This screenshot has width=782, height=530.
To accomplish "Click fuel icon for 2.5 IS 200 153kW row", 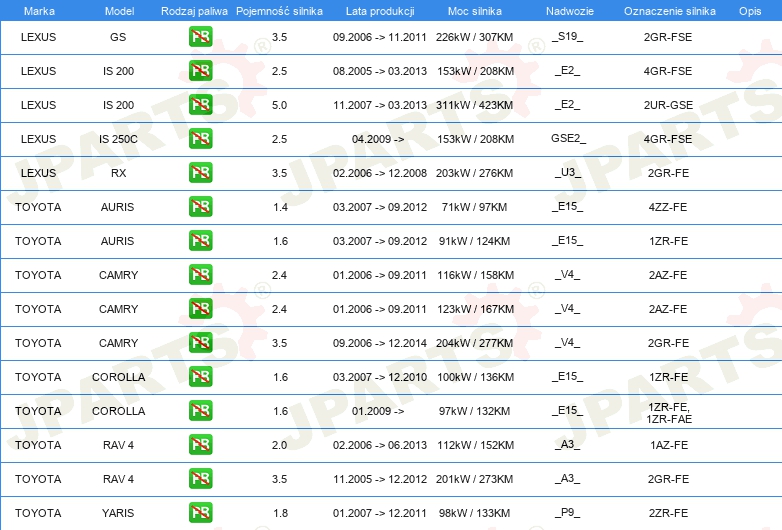I will point(200,71).
